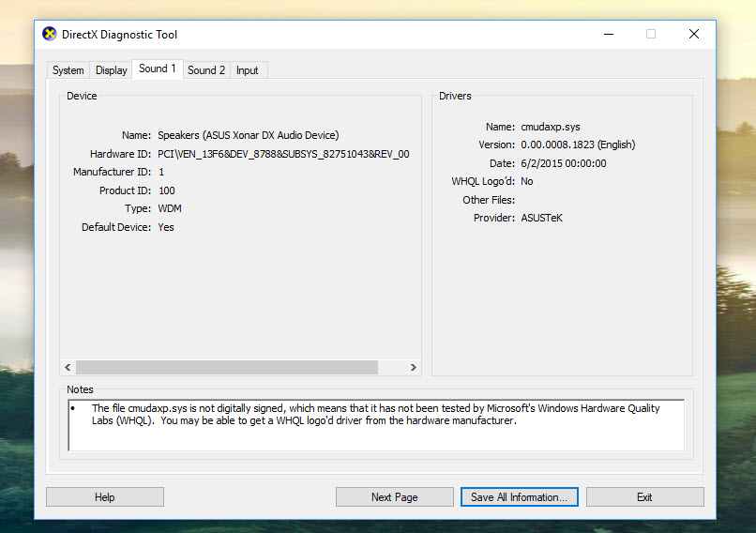Click the window title 'DirectX Diagnostic Tool'
This screenshot has height=533, width=756.
point(119,35)
